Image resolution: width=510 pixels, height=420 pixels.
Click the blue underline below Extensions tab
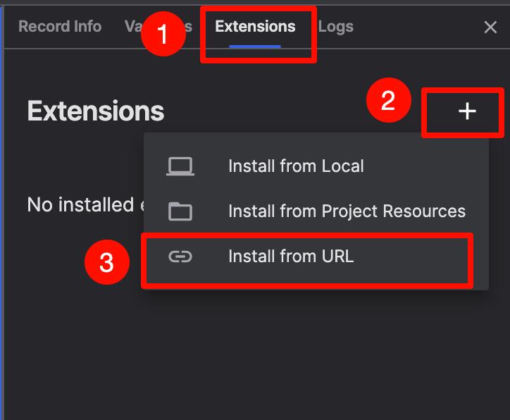[x=255, y=47]
